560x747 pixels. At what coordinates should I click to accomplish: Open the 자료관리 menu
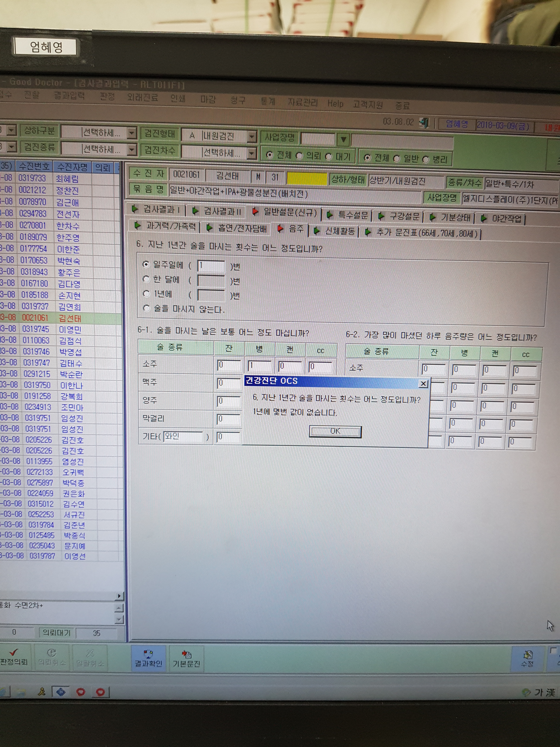coord(302,102)
